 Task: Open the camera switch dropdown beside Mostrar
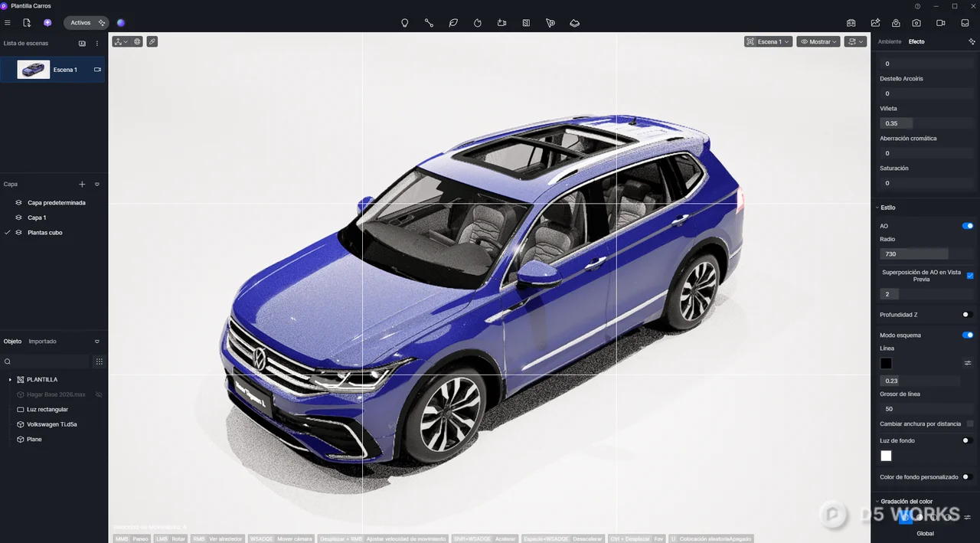[855, 41]
